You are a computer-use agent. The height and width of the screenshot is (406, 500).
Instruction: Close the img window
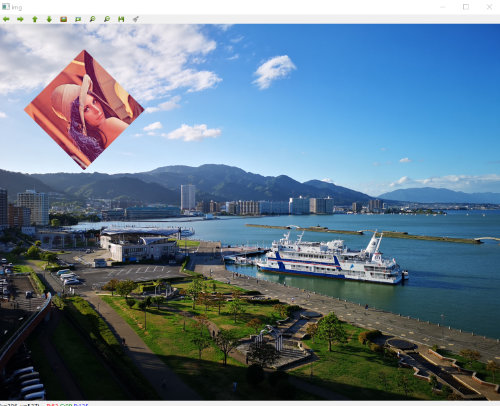489,7
